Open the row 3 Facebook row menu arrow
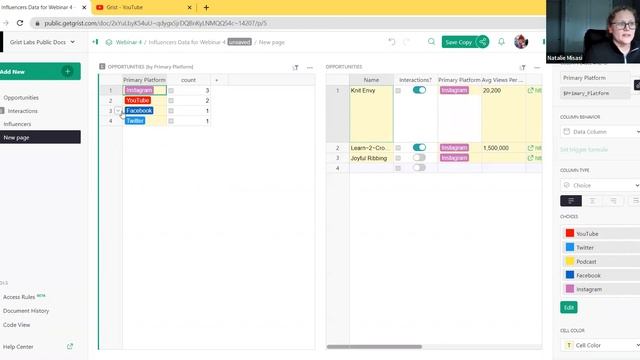This screenshot has width=640, height=360. 118,111
